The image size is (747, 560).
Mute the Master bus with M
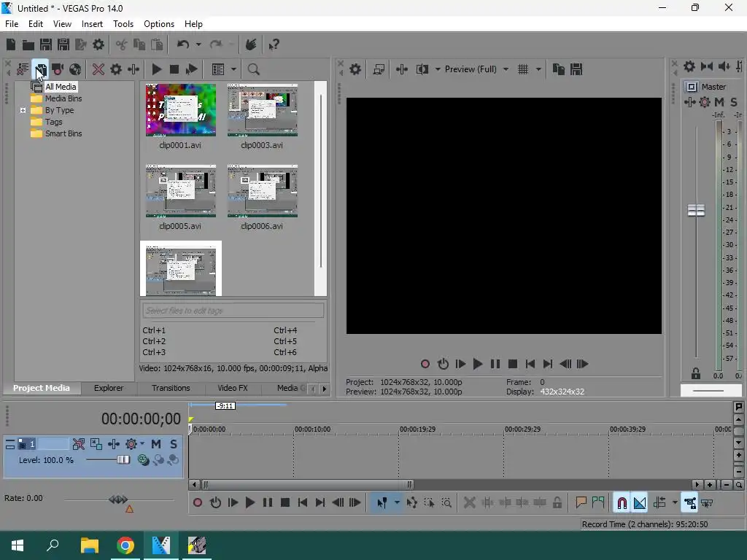(719, 102)
